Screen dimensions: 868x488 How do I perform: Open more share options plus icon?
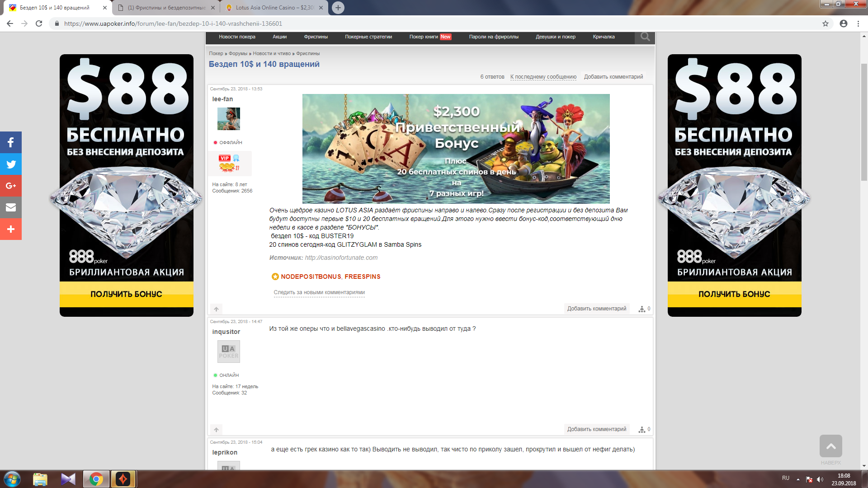[11, 229]
